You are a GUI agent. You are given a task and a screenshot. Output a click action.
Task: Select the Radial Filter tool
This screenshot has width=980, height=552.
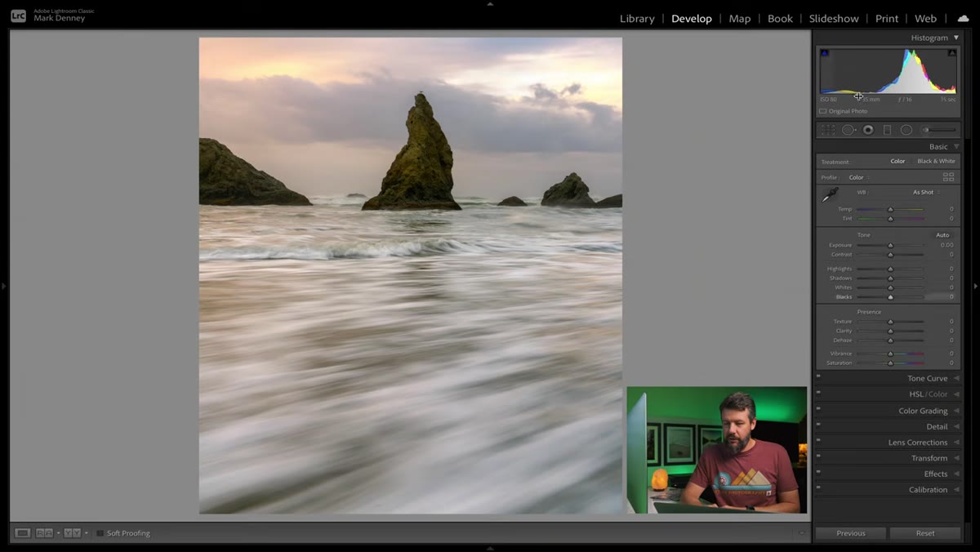[x=906, y=130]
